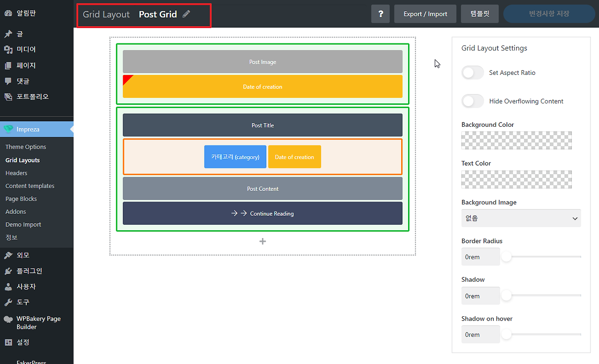Pick a Background Color swatch
Viewport: 599px width, 364px height.
[517, 140]
